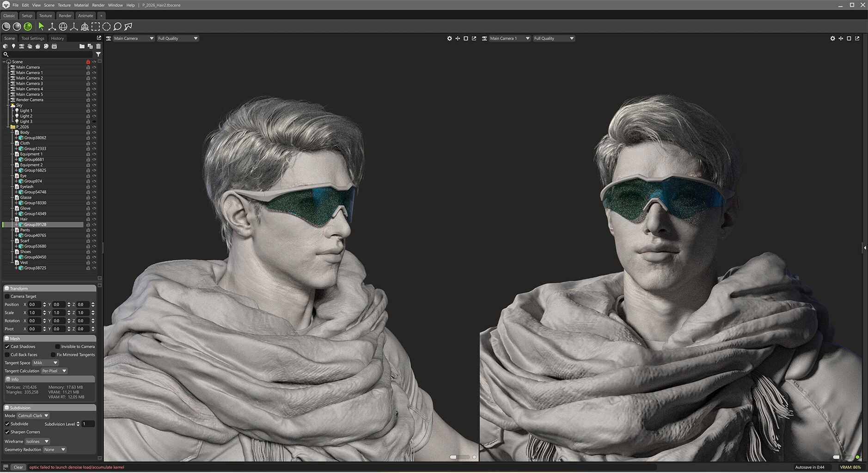This screenshot has width=868, height=473.
Task: Delete the selected object with trash icon
Action: pos(98,46)
